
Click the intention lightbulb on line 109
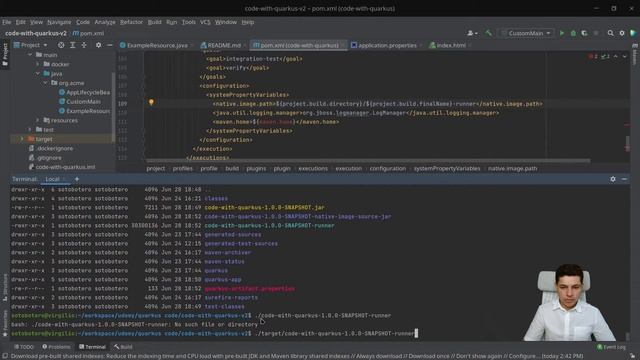click(x=151, y=102)
